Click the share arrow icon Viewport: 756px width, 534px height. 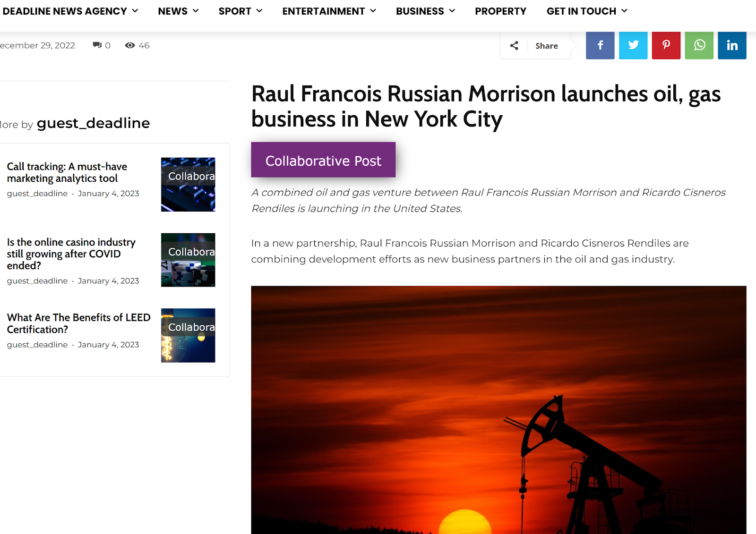click(x=514, y=45)
